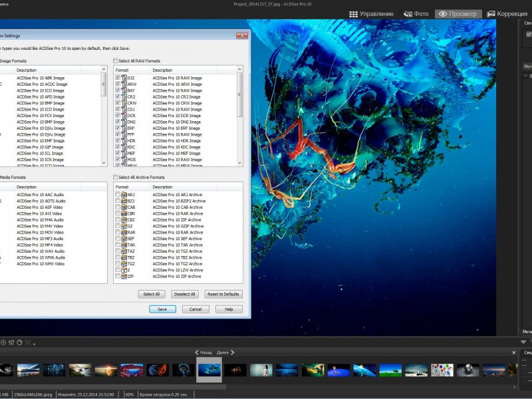This screenshot has width=532, height=399.
Task: Click Reset to Defaults button
Action: click(x=223, y=294)
